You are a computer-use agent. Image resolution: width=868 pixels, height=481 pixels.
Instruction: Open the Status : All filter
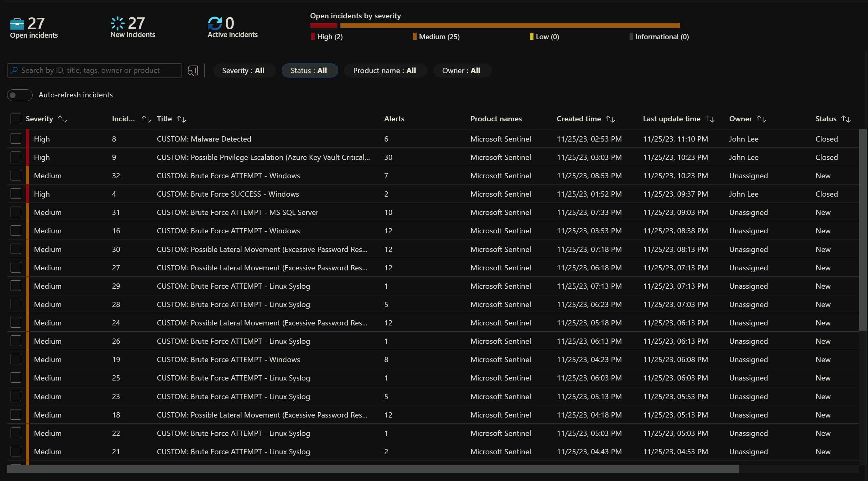pos(309,71)
